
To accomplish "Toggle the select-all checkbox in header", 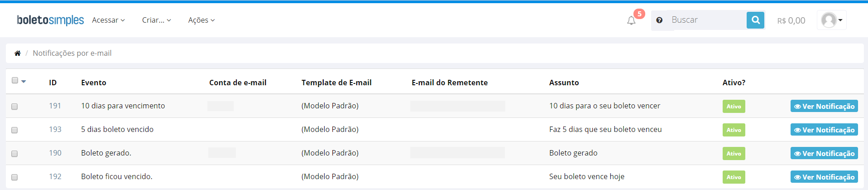I will coord(15,80).
